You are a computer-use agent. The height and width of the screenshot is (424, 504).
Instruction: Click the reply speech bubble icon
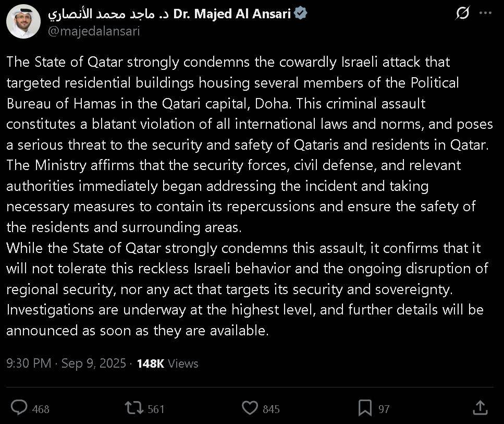coord(19,408)
